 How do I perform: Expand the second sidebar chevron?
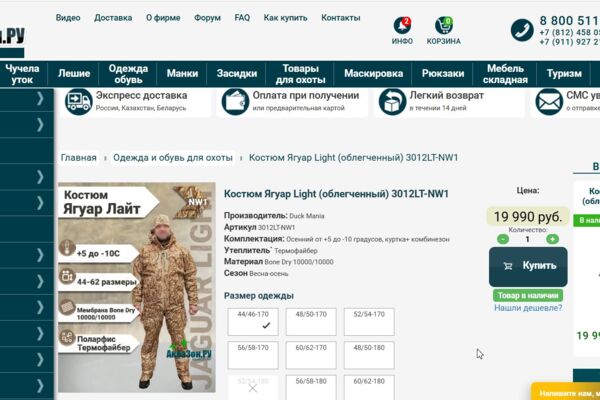point(40,125)
